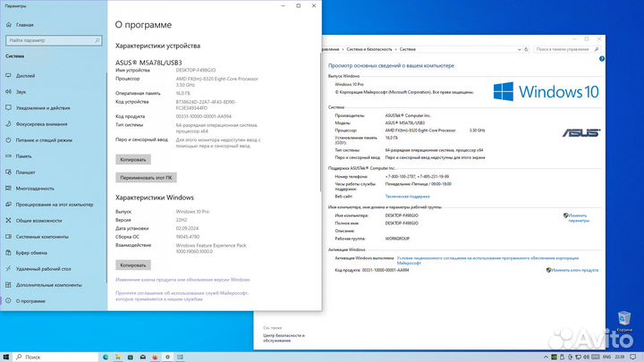Image resolution: width=644 pixels, height=362 pixels.
Task: Click device name DESKTOP-F498GJO in Settings
Action: (196, 71)
